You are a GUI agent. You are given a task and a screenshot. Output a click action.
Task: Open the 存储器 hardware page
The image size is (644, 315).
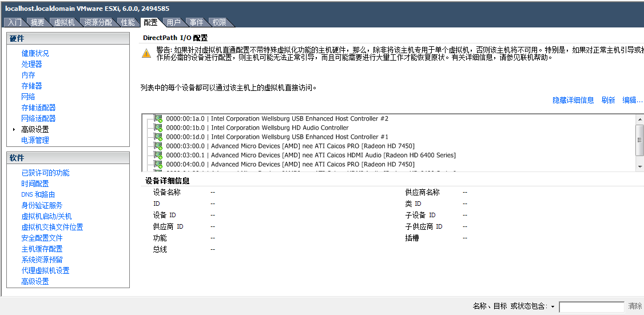coord(31,86)
